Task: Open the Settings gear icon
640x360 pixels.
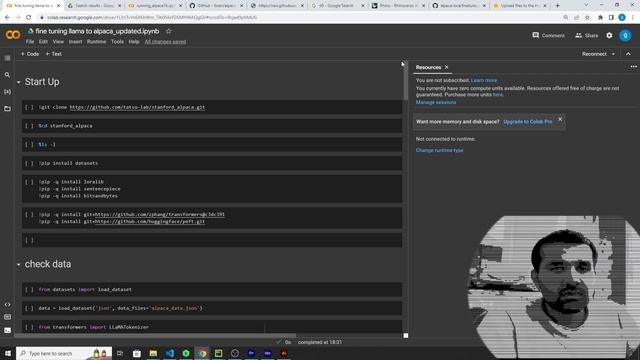Action: [609, 36]
